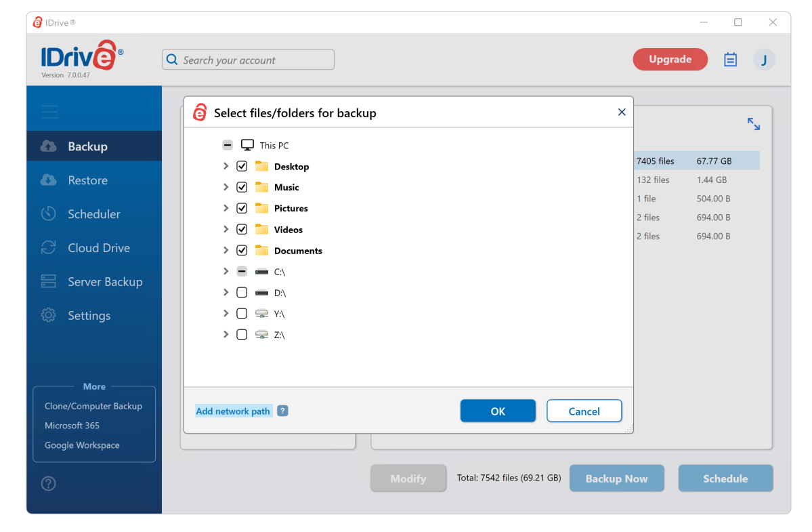Click the Music folder icon
The image size is (812, 532).
(262, 187)
